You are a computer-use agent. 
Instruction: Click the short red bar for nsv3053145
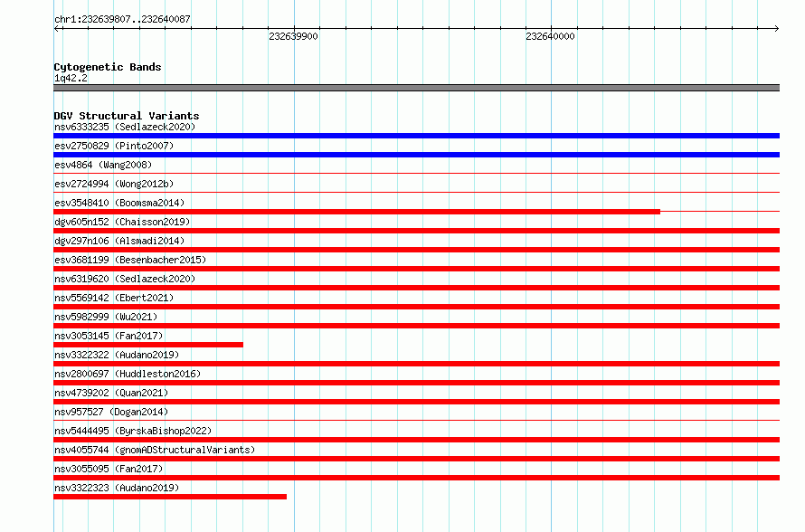[x=148, y=345]
